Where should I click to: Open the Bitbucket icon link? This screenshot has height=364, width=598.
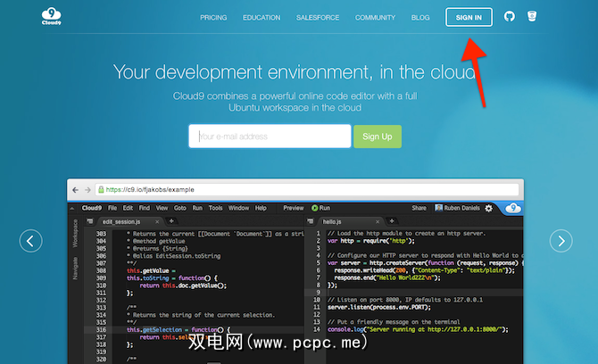tap(532, 17)
